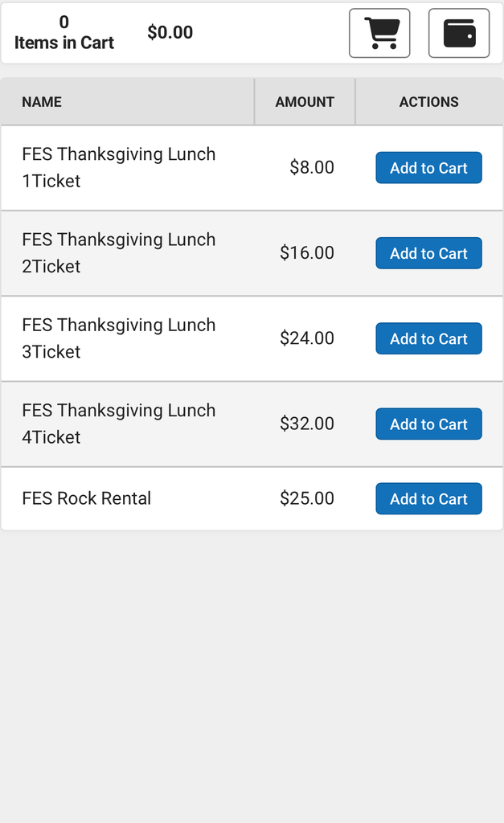Select FES Thanksgiving Lunch 3Ticket name

(118, 338)
